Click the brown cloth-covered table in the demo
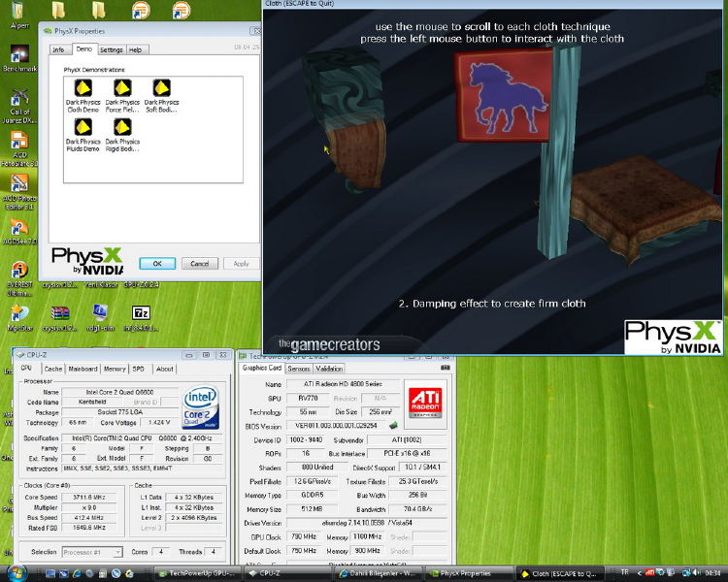Screen dimensions: 728x582 (x=643, y=208)
